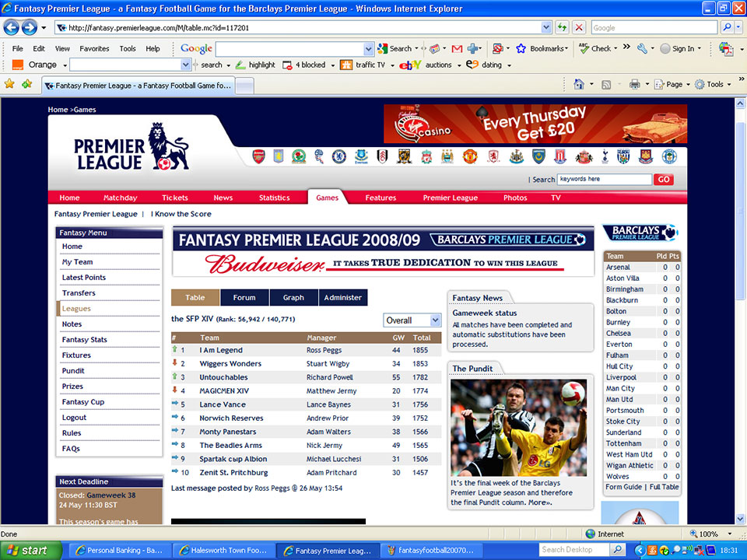Screen dimensions: 747x560
Task: Click the Arsenal club badge
Action: pyautogui.click(x=258, y=157)
